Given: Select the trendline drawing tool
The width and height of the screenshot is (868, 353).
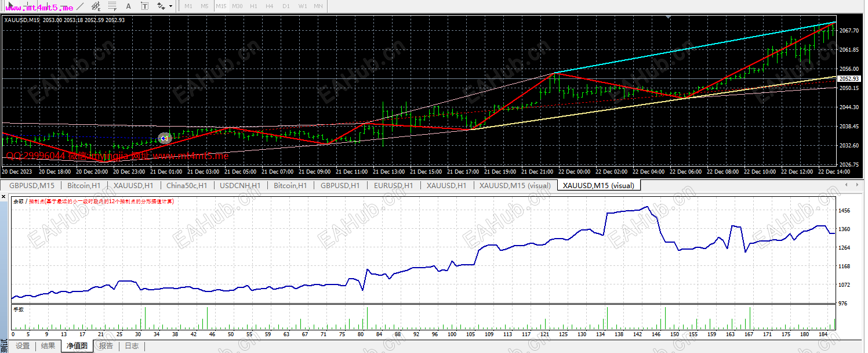Looking at the screenshot, I should (x=80, y=6).
